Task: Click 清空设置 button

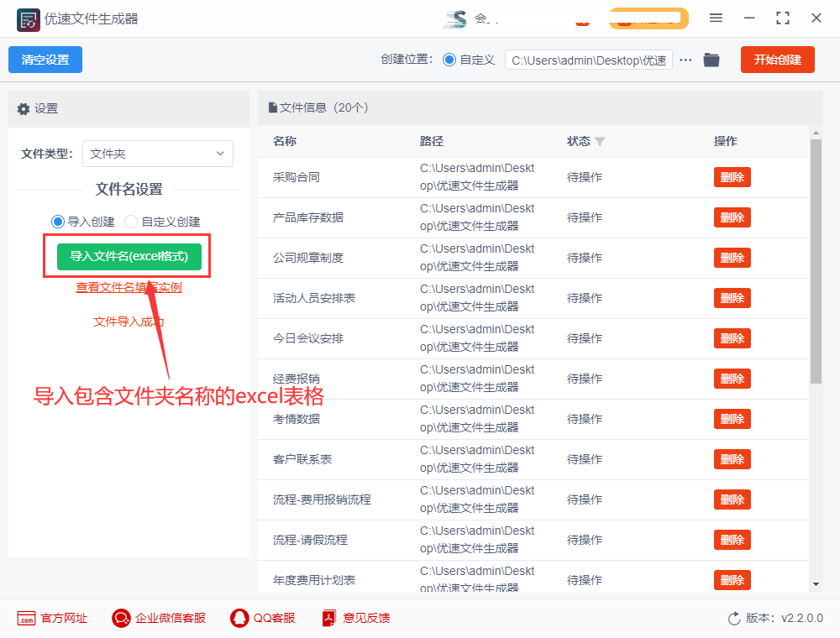Action: point(45,60)
